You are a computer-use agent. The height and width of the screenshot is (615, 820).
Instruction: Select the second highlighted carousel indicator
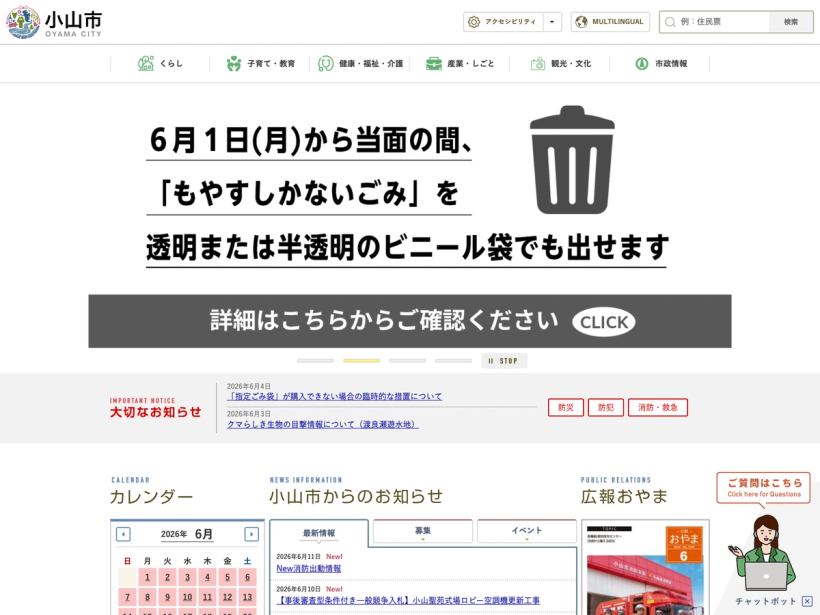(x=361, y=361)
